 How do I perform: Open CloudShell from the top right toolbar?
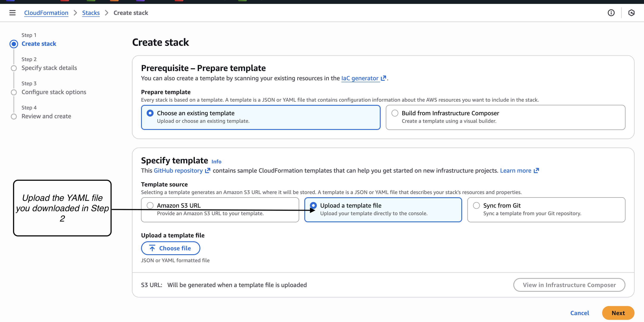click(x=631, y=13)
